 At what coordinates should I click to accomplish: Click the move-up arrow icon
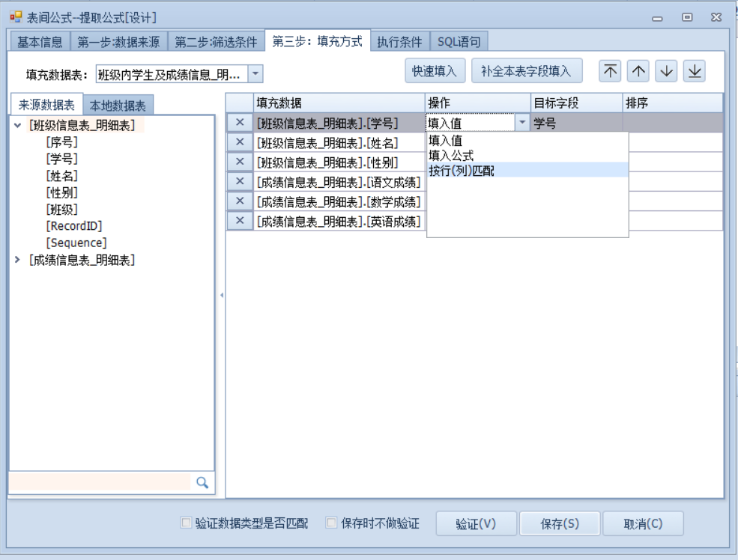click(x=638, y=71)
